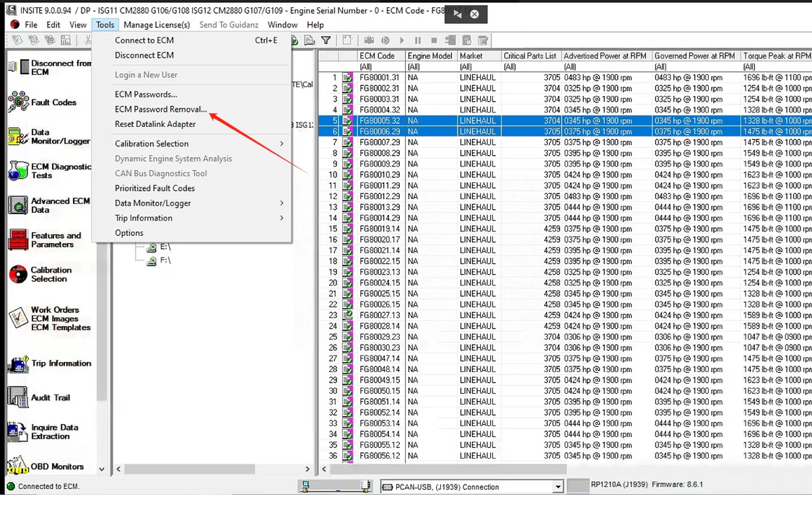Choose ECM Password Removal from Tools menu
812x512 pixels.
coord(160,110)
